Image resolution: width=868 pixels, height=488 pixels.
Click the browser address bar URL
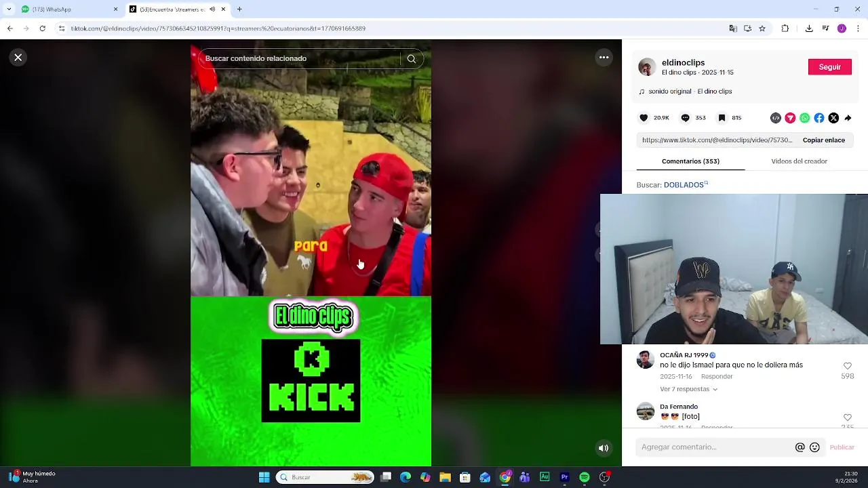coord(218,28)
